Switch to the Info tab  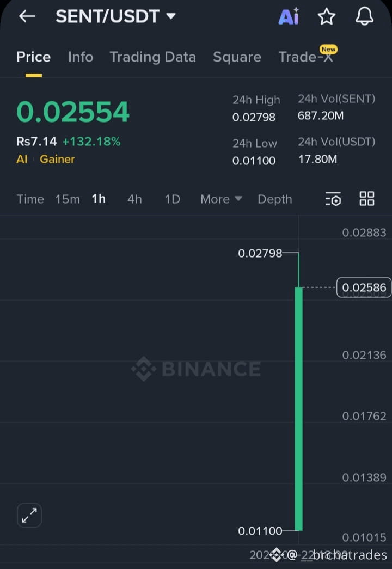(81, 57)
